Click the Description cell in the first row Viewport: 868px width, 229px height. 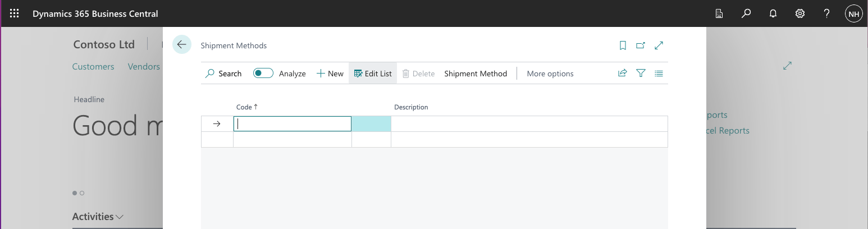528,123
